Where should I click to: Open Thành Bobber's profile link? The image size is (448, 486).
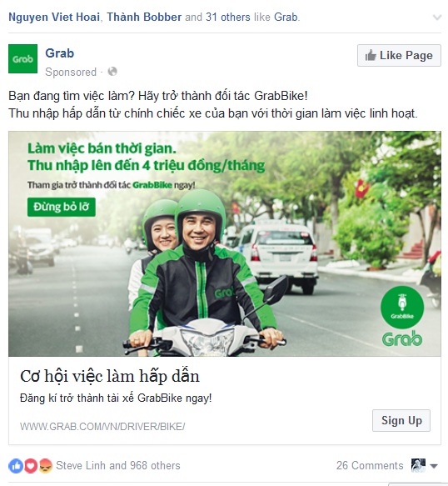(x=144, y=17)
